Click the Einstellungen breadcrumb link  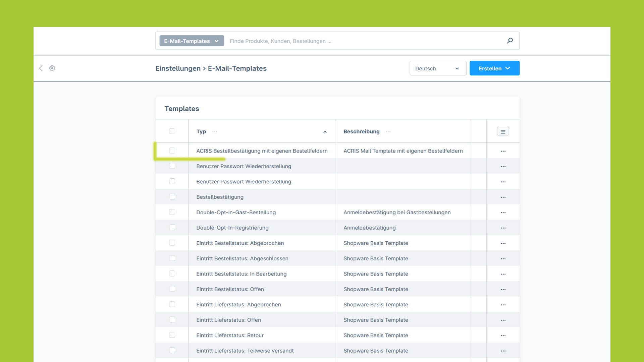(x=178, y=68)
